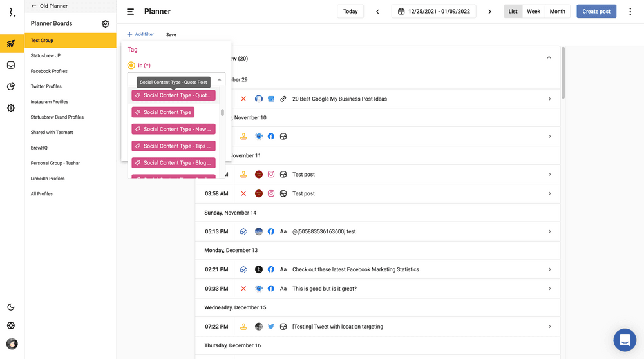This screenshot has width=644, height=359.
Task: Open the reports pie chart icon
Action: pyautogui.click(x=11, y=87)
